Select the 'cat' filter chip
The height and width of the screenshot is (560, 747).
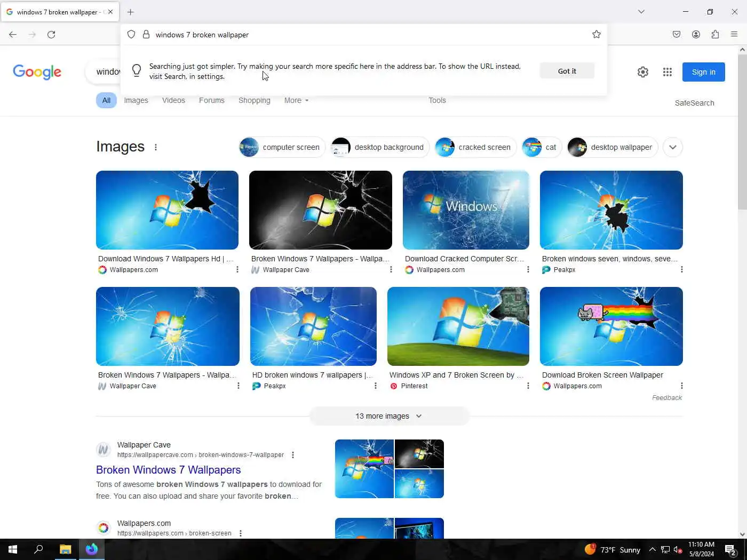(x=542, y=147)
